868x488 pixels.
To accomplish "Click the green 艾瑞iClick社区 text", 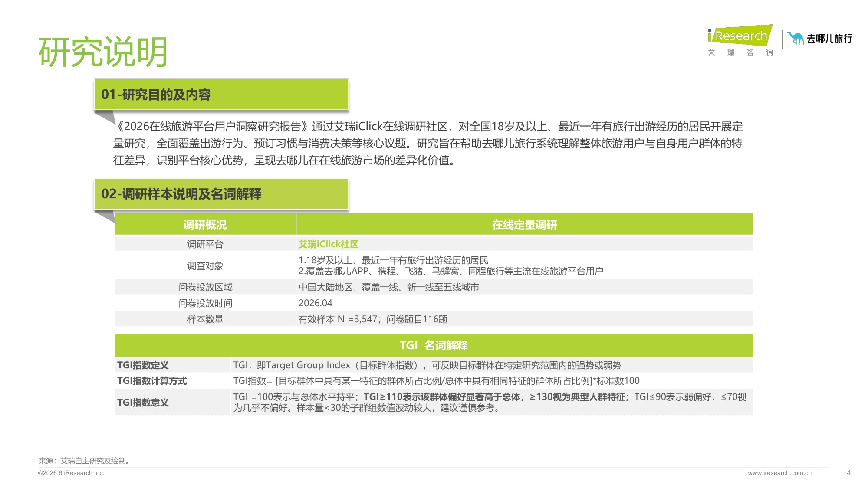I will tap(329, 244).
